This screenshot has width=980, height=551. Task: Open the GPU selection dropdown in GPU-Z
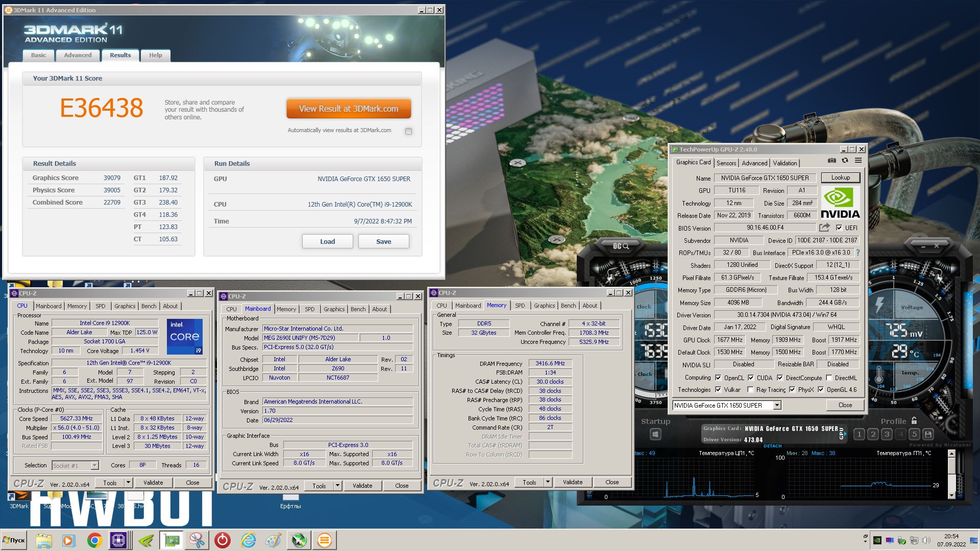pyautogui.click(x=777, y=405)
